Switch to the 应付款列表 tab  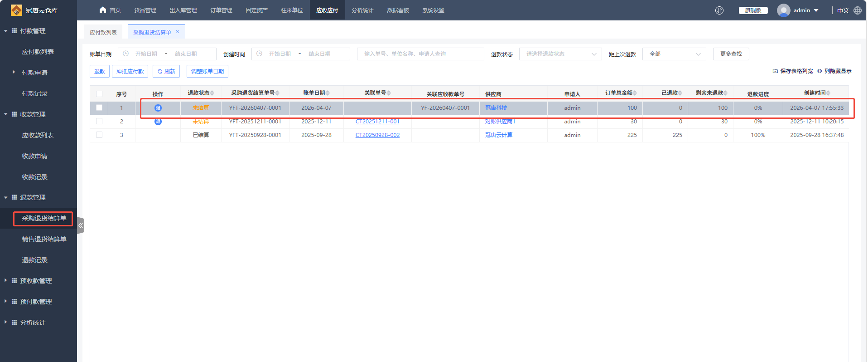pyautogui.click(x=103, y=32)
